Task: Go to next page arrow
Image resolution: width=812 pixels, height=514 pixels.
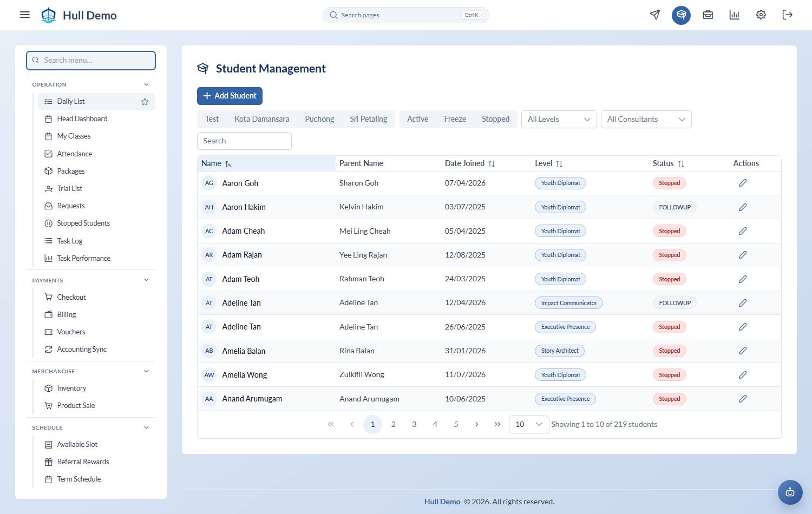Action: tap(476, 424)
